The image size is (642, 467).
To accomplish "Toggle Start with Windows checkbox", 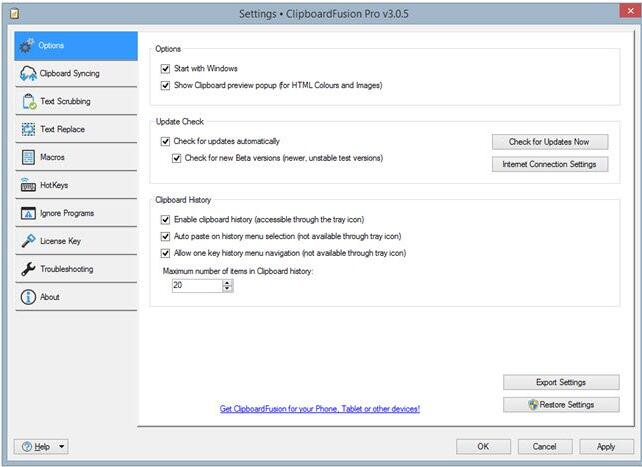I will point(165,69).
